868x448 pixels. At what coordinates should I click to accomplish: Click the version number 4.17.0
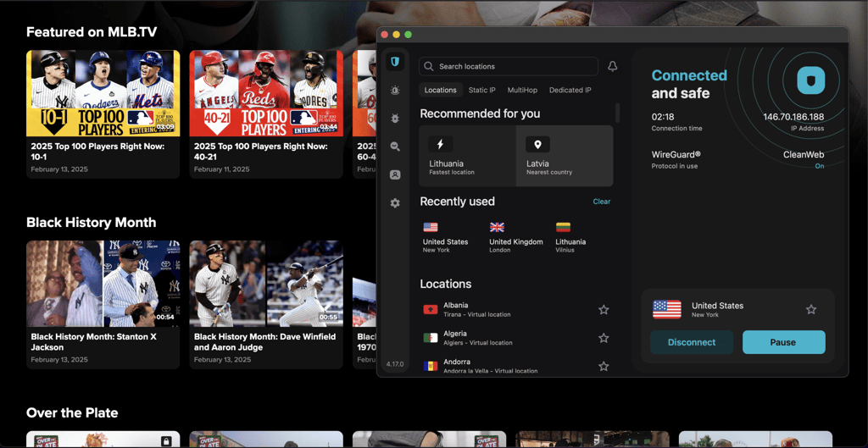pos(395,364)
